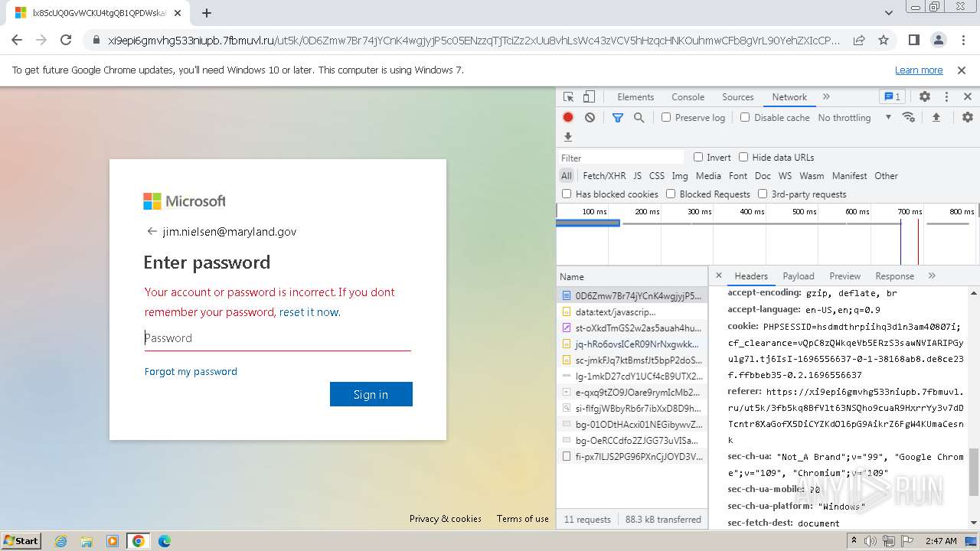Image resolution: width=980 pixels, height=551 pixels.
Task: Open the Terms of use link
Action: point(523,519)
